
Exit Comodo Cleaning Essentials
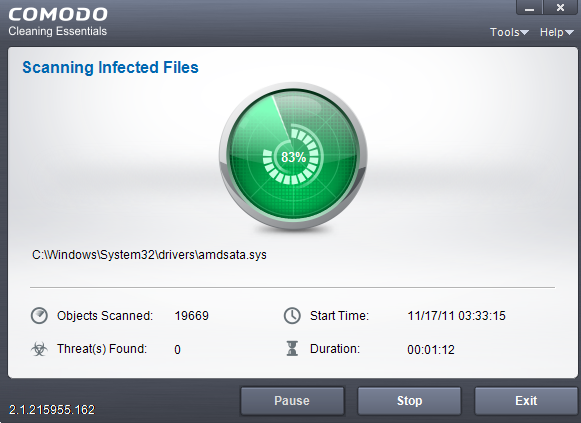pyautogui.click(x=526, y=401)
